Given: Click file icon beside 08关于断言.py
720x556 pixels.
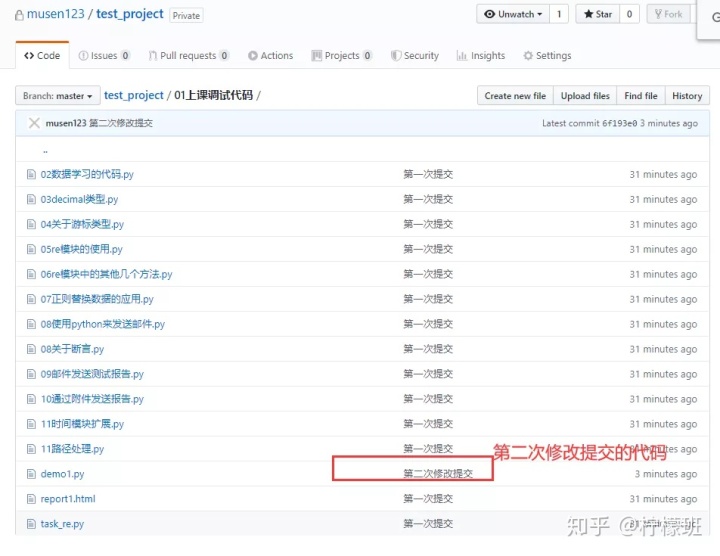Looking at the screenshot, I should (31, 349).
